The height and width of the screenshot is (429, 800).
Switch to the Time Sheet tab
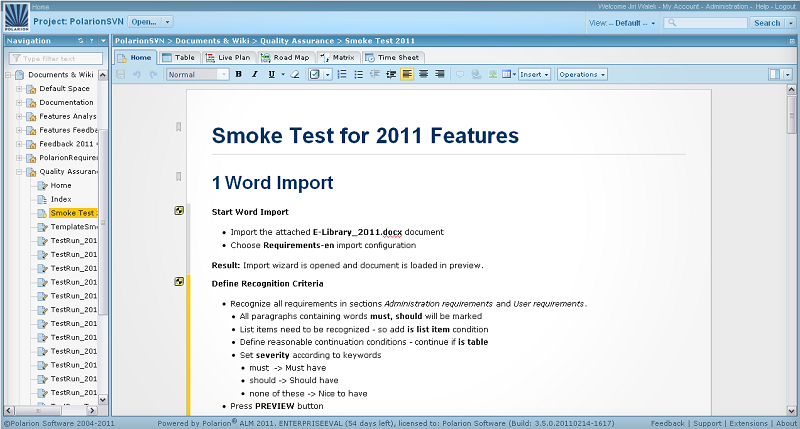click(392, 58)
